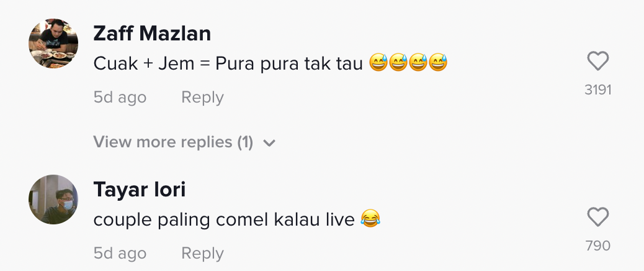The height and width of the screenshot is (271, 644).
Task: Open Zaff Mazlan's profile picture
Action: tap(53, 43)
